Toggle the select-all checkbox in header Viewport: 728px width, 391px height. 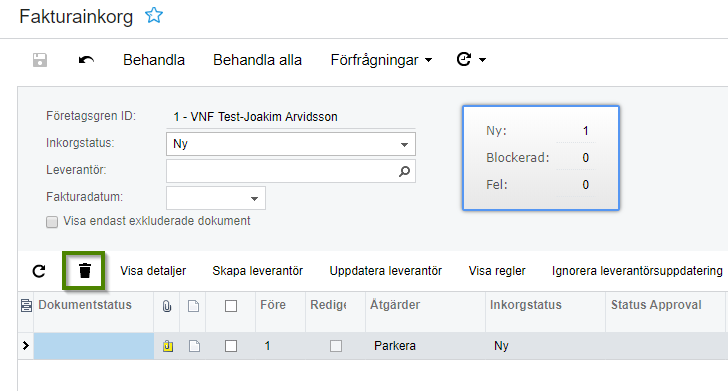click(231, 306)
